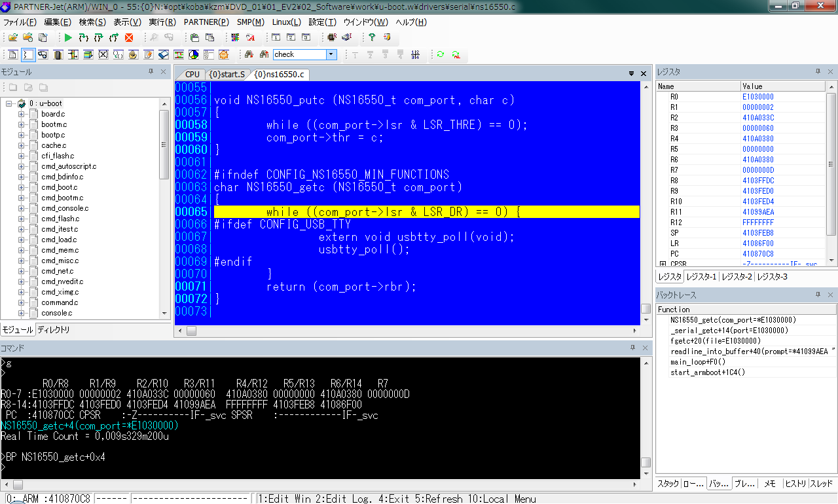Click the Function column header in backtrace

click(x=746, y=310)
